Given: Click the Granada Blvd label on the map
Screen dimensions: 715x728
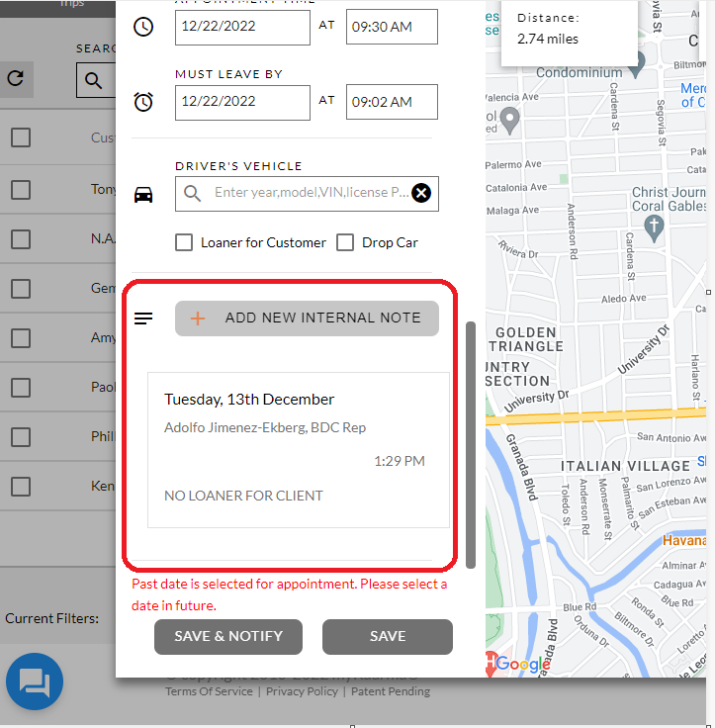Looking at the screenshot, I should pos(521,468).
